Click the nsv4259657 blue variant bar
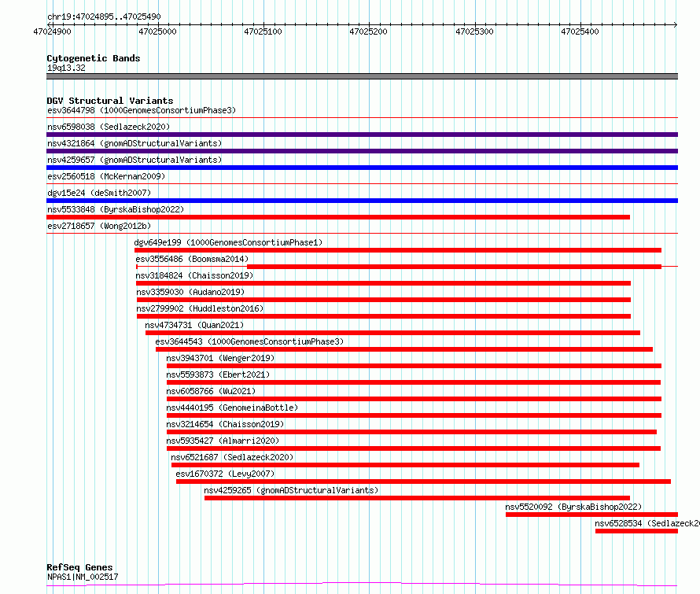Screen dimensions: 700x594 click(x=362, y=168)
